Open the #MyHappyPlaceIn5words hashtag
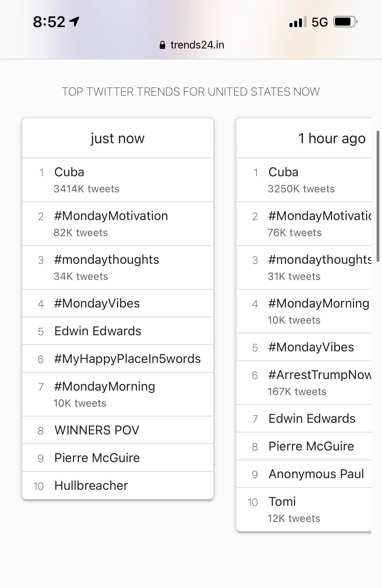This screenshot has height=588, width=382. tap(127, 359)
